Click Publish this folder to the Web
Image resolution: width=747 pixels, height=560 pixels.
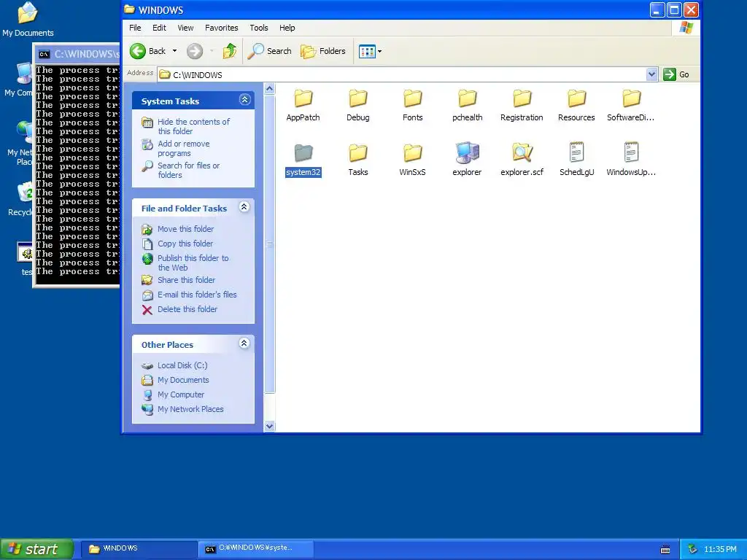[x=193, y=262]
